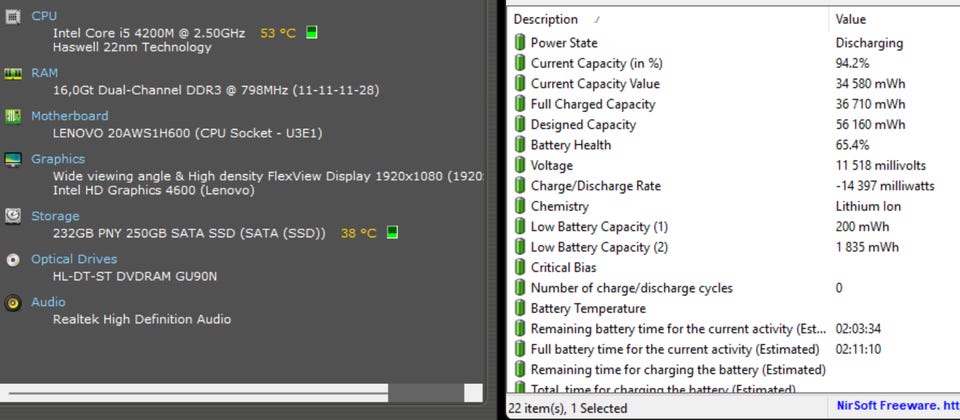This screenshot has height=420, width=960.
Task: Click battery icon beside Charge/Discharge Rate
Action: point(520,186)
